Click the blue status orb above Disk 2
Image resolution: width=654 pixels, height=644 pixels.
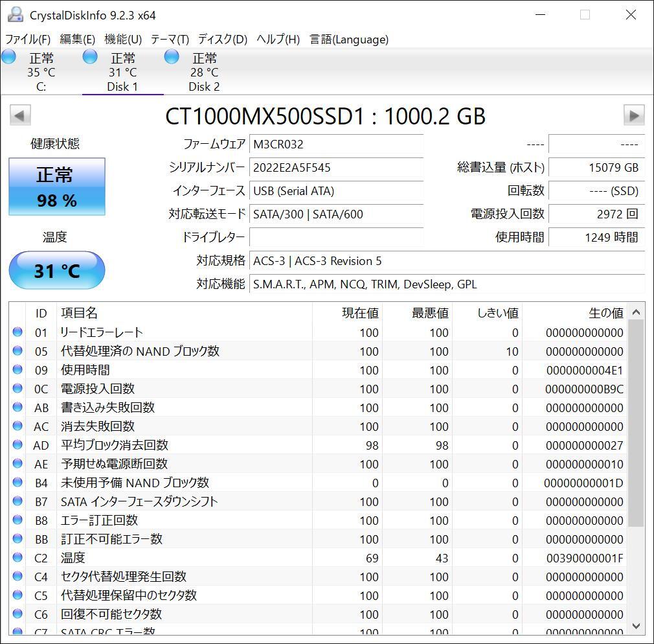coord(172,57)
